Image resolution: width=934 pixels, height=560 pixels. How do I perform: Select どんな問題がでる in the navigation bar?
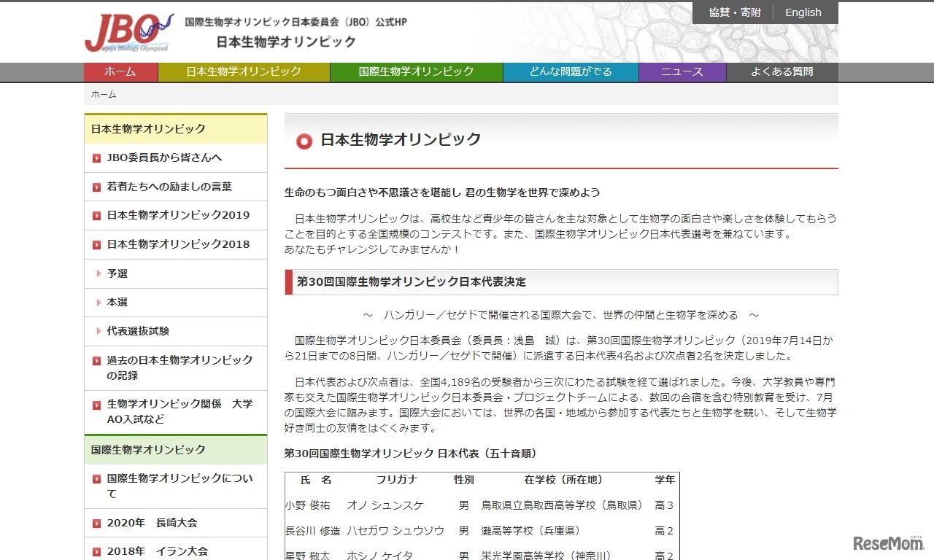(569, 71)
